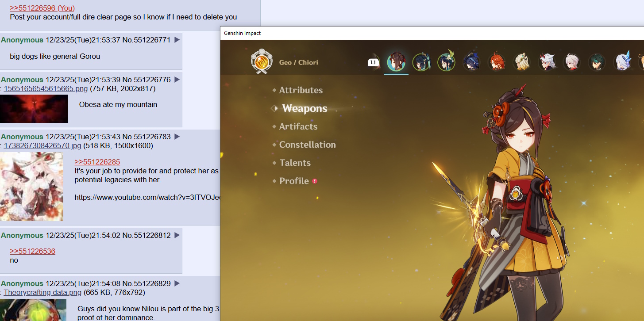Open the post menu arrow for No.551226776
644x321 pixels.
coord(177,80)
